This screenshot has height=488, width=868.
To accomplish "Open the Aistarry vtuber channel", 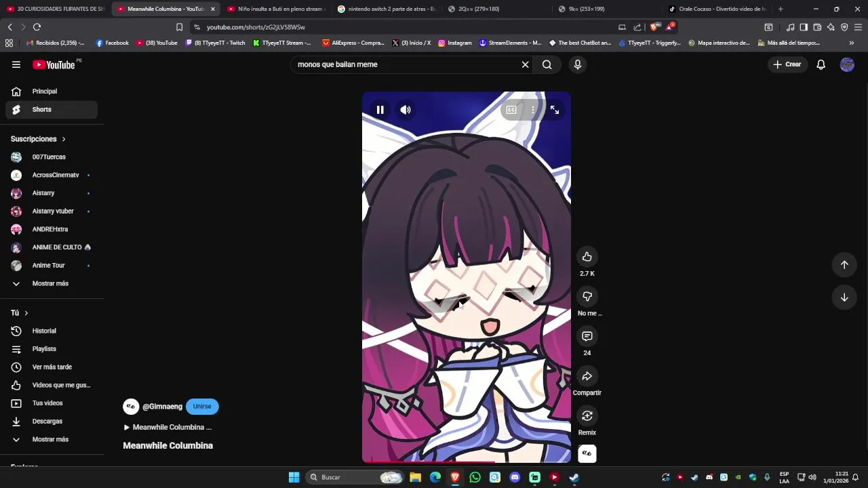I will click(52, 211).
